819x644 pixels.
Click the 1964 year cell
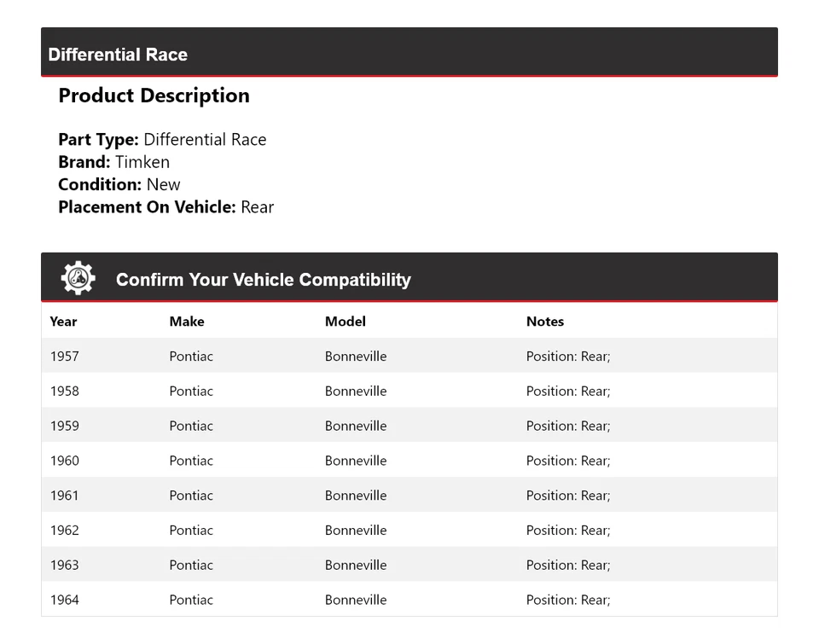coord(64,600)
